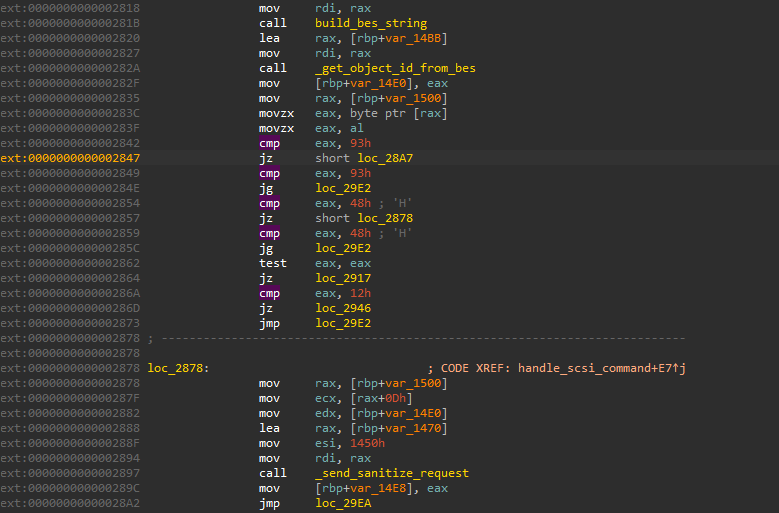Click the var_14BB variable in lea instruction
The height and width of the screenshot is (513, 779).
[x=413, y=38]
